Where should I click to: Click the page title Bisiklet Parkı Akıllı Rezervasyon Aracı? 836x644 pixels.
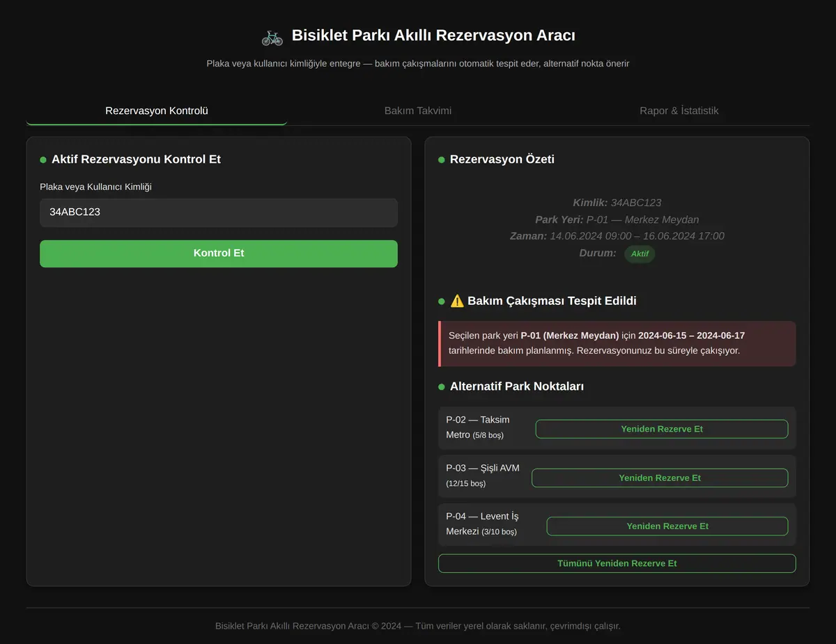433,36
